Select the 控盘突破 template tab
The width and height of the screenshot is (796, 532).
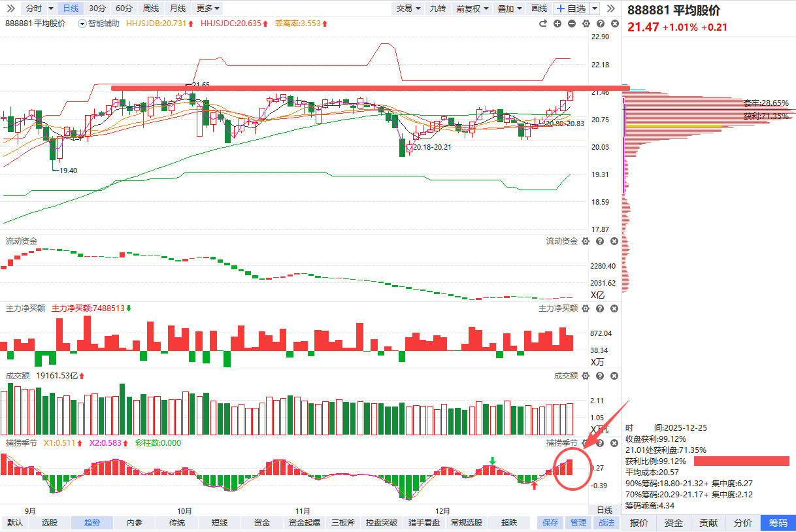382,523
